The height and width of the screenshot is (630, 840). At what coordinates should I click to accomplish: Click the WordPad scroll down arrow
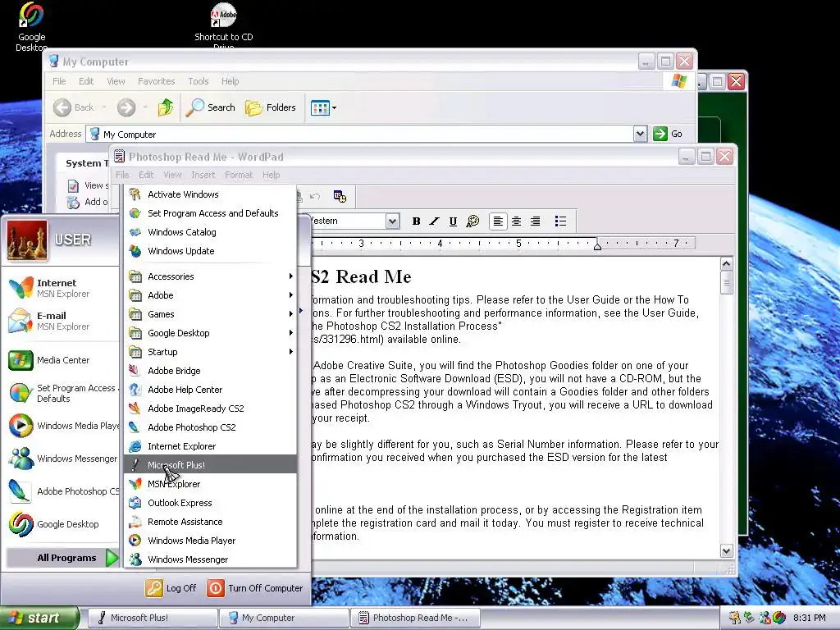(x=727, y=550)
